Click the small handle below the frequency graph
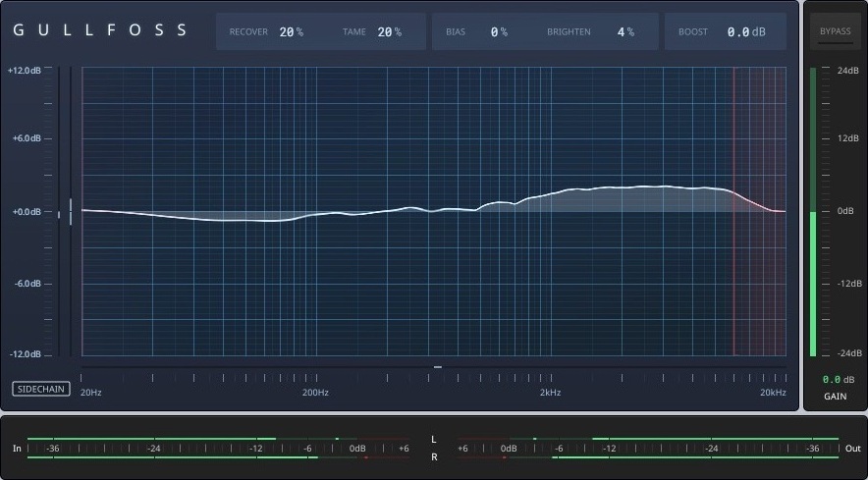 (437, 367)
